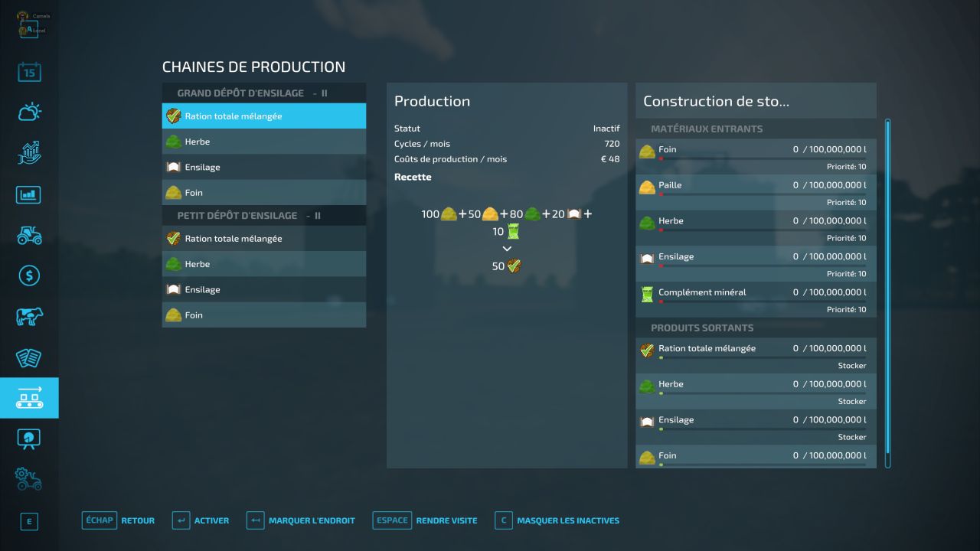Open the general settings gear tractor icon
The width and height of the screenshot is (980, 551).
point(29,479)
